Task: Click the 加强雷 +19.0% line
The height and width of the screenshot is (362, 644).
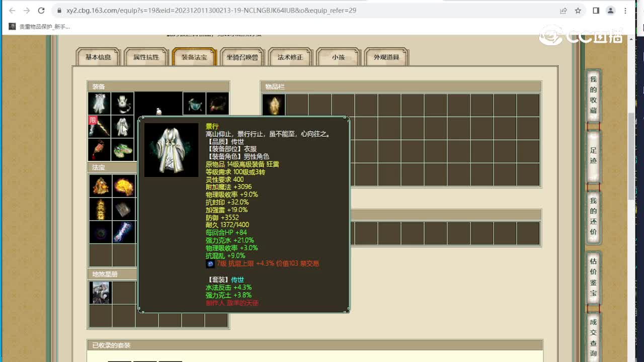Action: [227, 210]
